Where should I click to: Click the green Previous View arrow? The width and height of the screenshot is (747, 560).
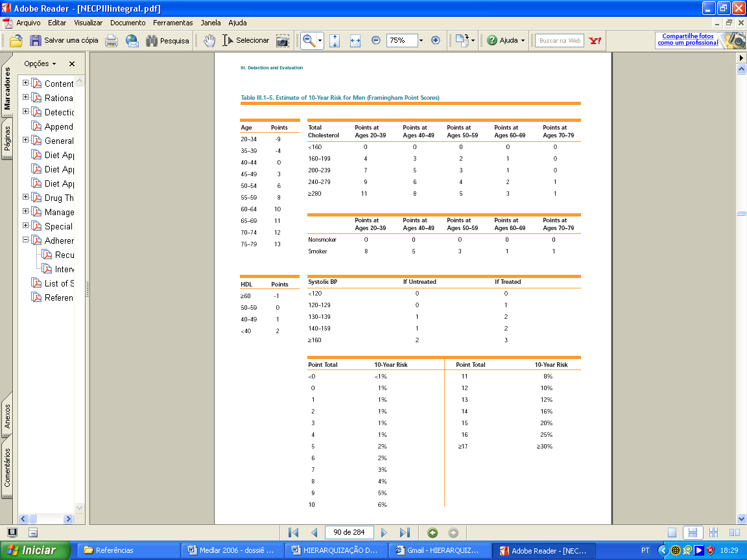tap(433, 533)
